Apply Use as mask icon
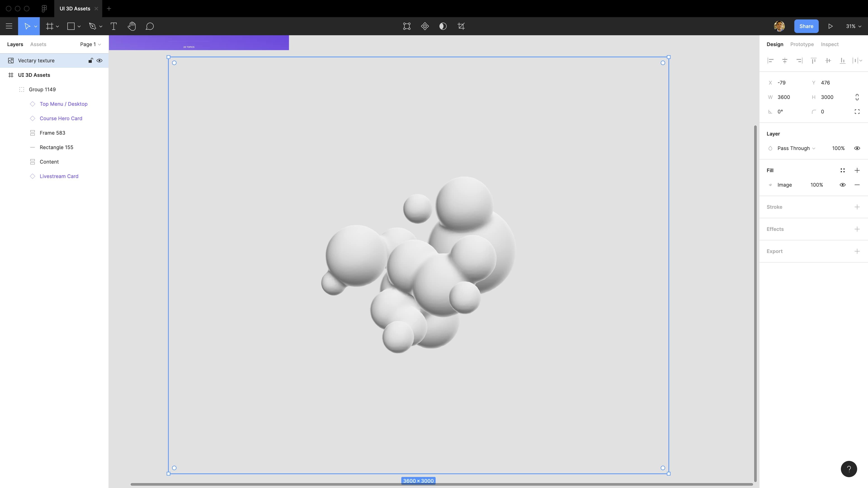This screenshot has height=488, width=868. click(443, 26)
